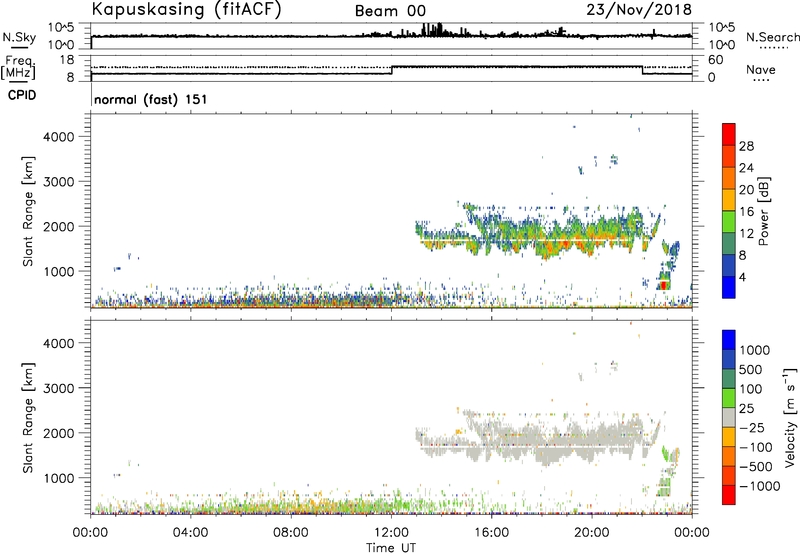Pick the red bottom segment of Velocity colorbar
Screen dimensions: 800x554
coord(729,495)
